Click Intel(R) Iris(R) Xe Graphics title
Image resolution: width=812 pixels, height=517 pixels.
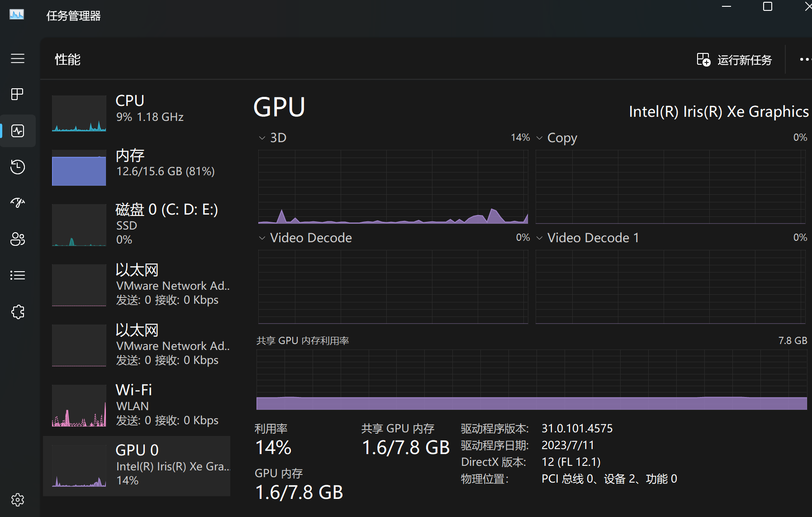pyautogui.click(x=719, y=111)
